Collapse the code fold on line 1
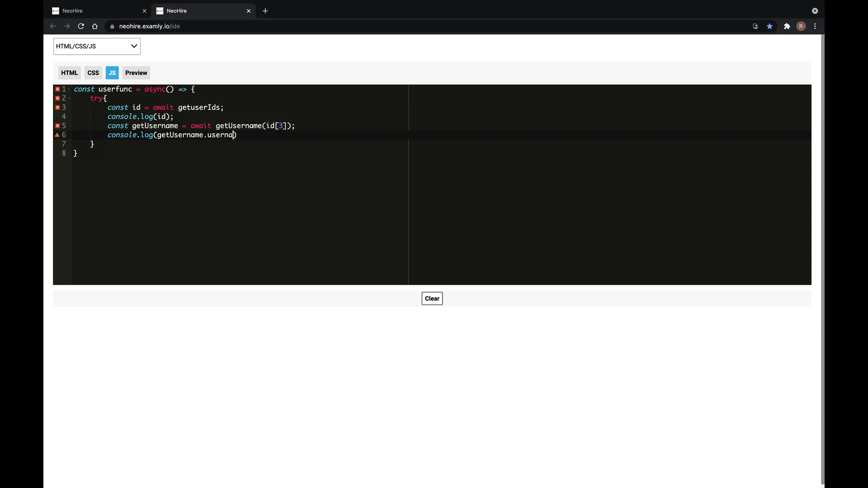The width and height of the screenshot is (868, 488). tap(69, 89)
